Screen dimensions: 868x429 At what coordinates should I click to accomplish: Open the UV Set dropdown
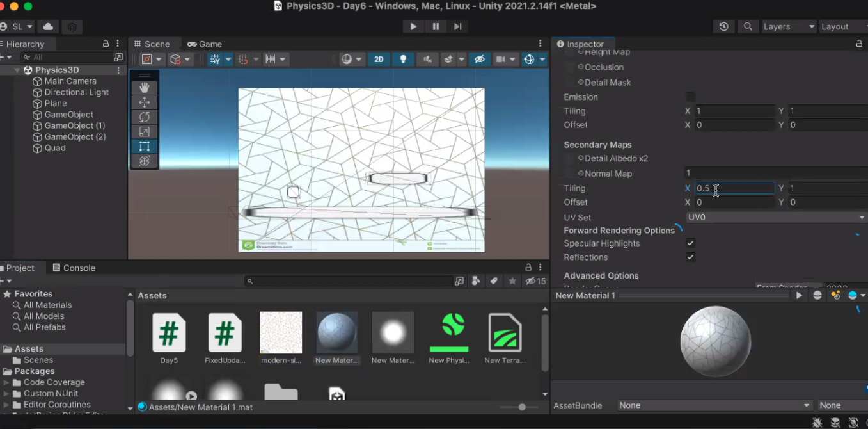click(776, 217)
